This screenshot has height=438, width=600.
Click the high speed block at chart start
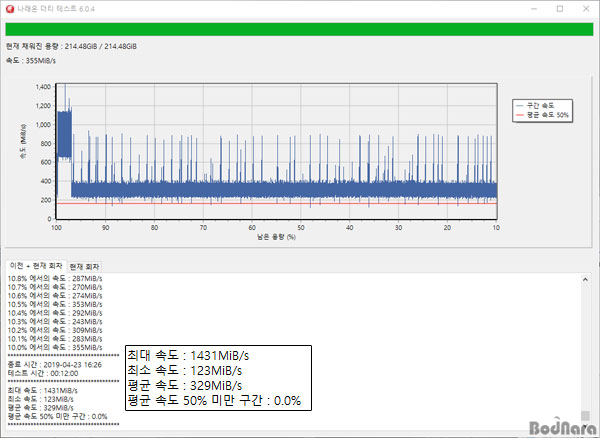click(x=65, y=133)
